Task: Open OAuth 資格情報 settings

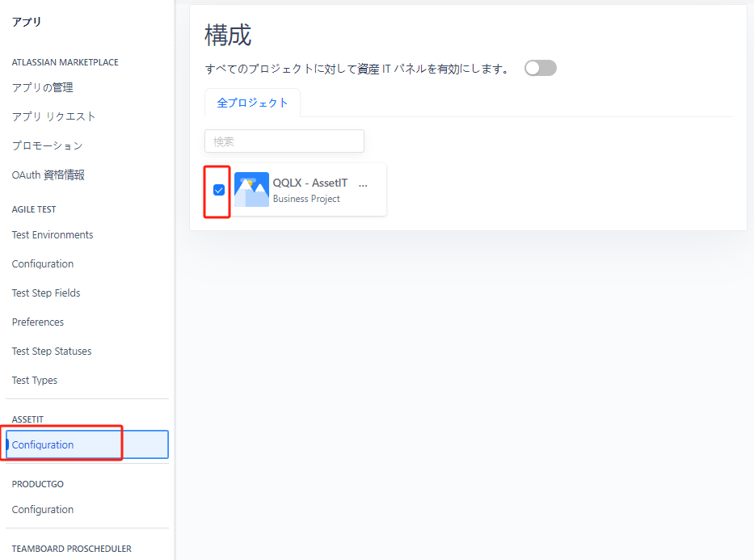Action: pyautogui.click(x=48, y=175)
